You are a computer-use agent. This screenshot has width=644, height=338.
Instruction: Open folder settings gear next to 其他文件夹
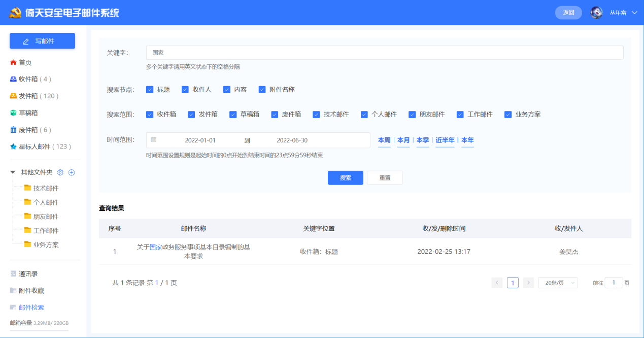(x=60, y=172)
